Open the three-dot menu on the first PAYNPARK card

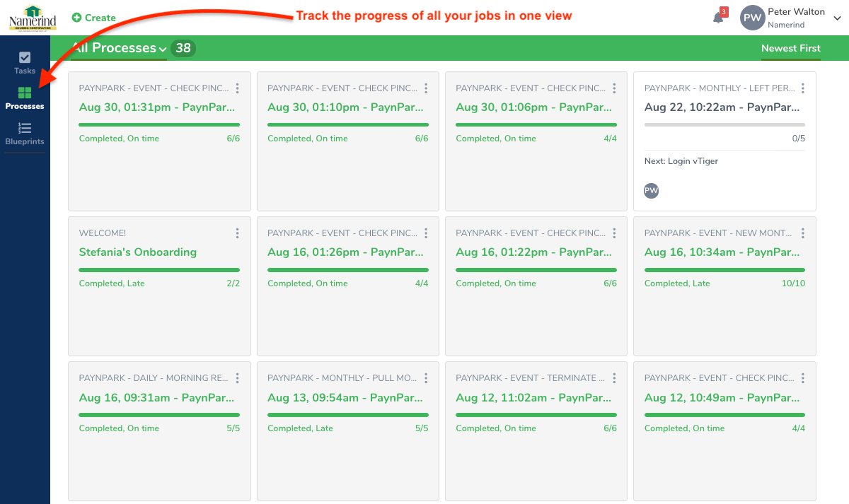point(237,88)
